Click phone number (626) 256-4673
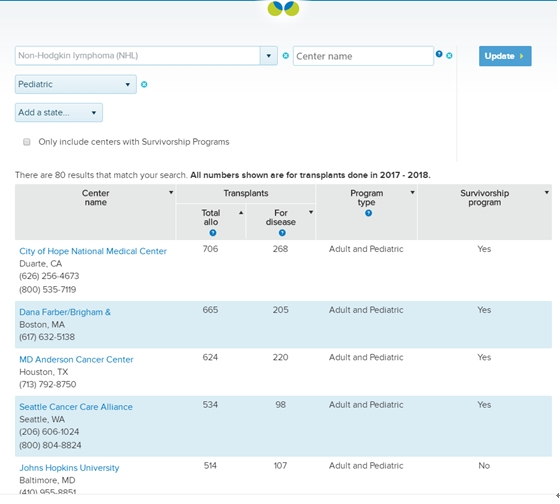 49,276
